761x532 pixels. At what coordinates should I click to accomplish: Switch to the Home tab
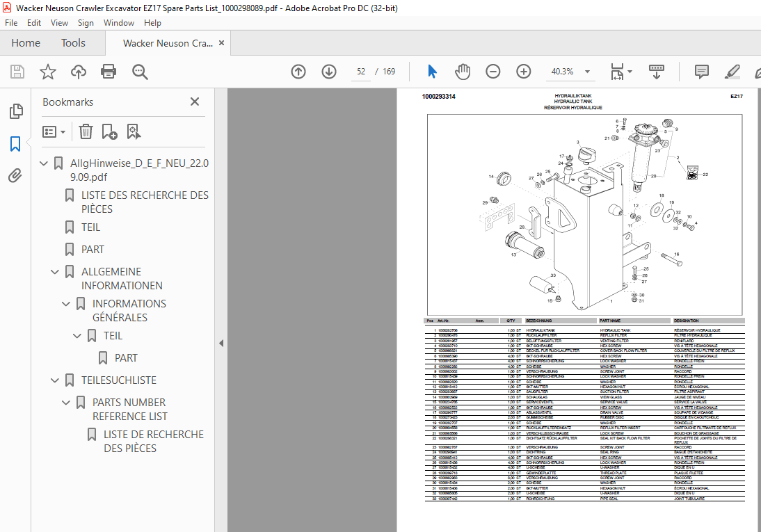(26, 42)
